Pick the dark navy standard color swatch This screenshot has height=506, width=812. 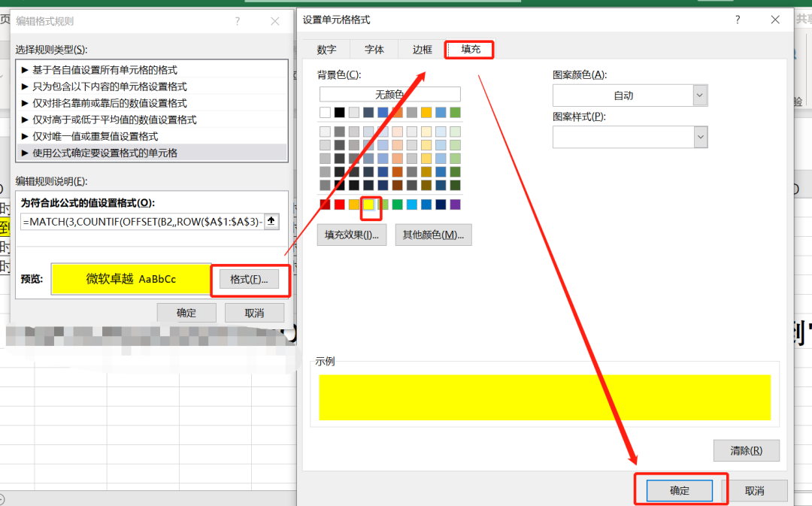pyautogui.click(x=441, y=205)
